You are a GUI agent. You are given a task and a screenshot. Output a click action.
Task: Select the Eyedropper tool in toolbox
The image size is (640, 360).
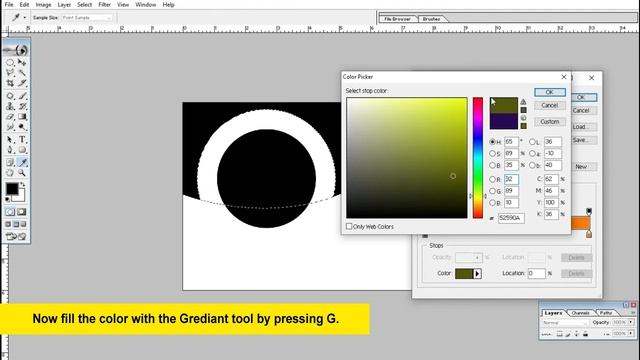22,162
